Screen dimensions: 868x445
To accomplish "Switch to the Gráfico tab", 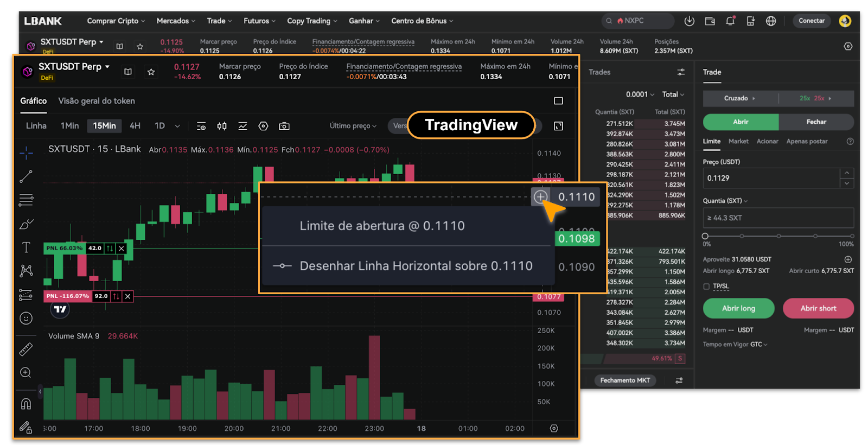I will pos(34,101).
